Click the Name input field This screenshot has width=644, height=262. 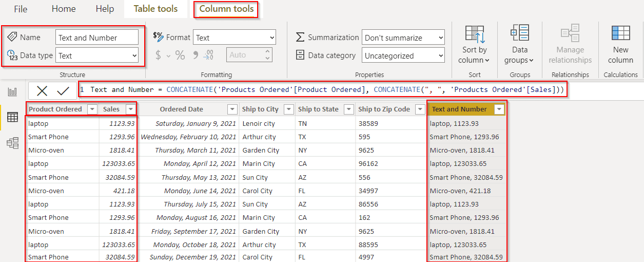97,38
